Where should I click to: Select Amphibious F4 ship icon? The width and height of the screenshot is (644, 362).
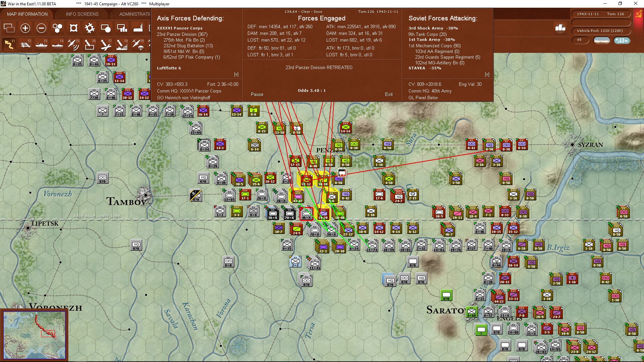[x=57, y=44]
